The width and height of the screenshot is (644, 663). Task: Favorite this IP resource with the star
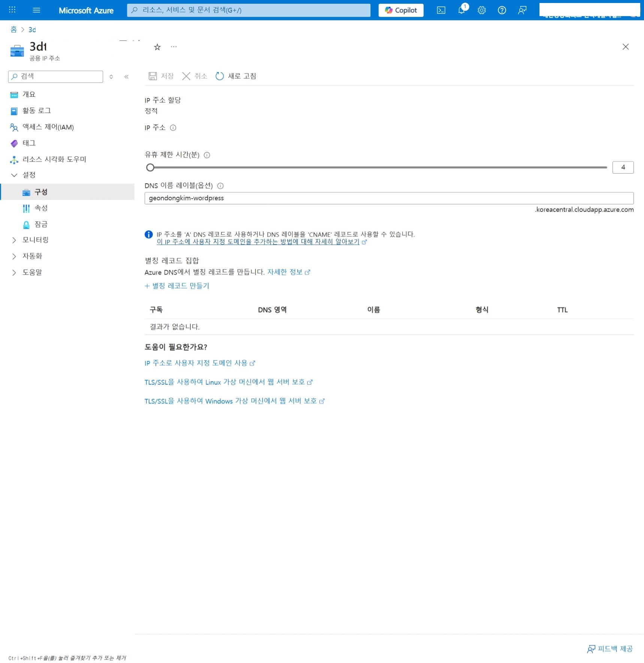157,47
